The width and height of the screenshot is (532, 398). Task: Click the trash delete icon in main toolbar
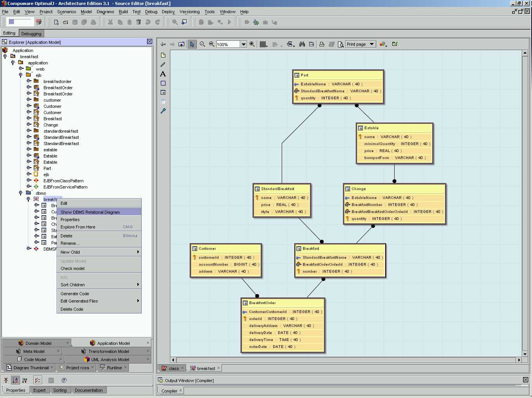click(139, 22)
